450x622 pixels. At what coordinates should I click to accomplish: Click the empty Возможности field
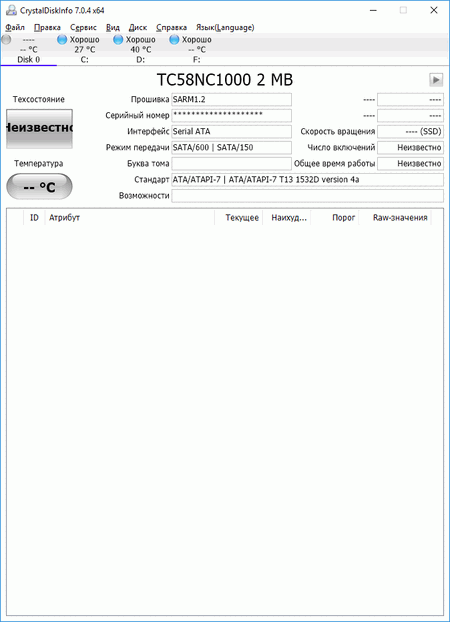point(308,196)
